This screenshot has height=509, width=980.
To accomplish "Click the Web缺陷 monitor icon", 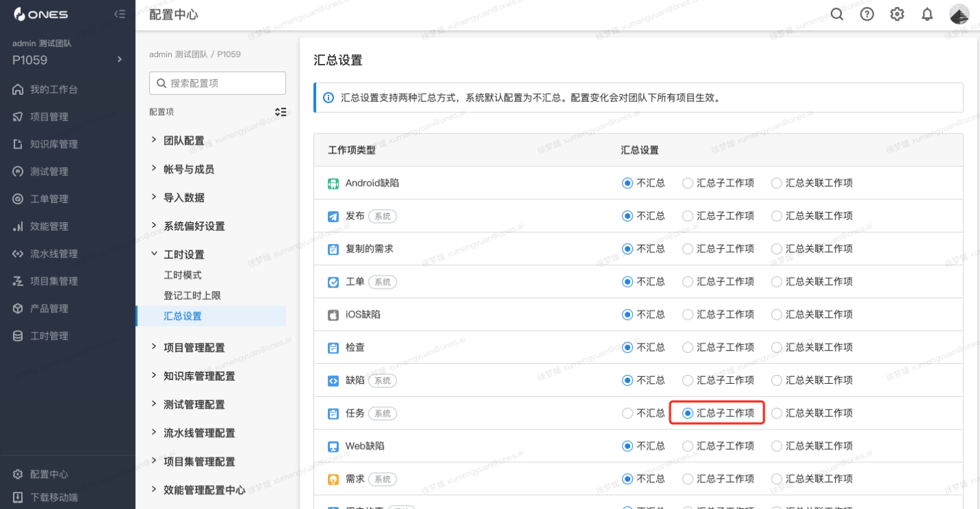I will [333, 446].
